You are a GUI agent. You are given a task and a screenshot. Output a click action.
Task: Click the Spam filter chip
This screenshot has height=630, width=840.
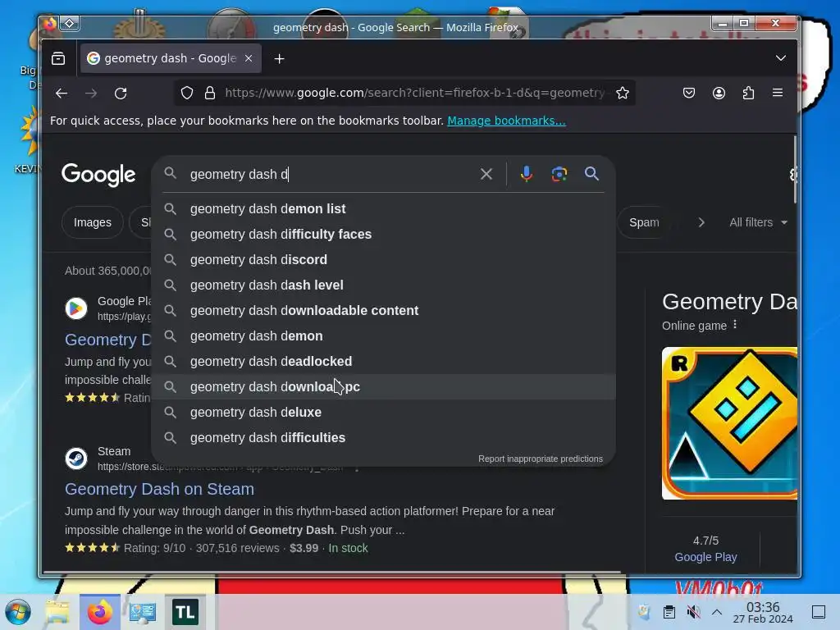pos(643,222)
